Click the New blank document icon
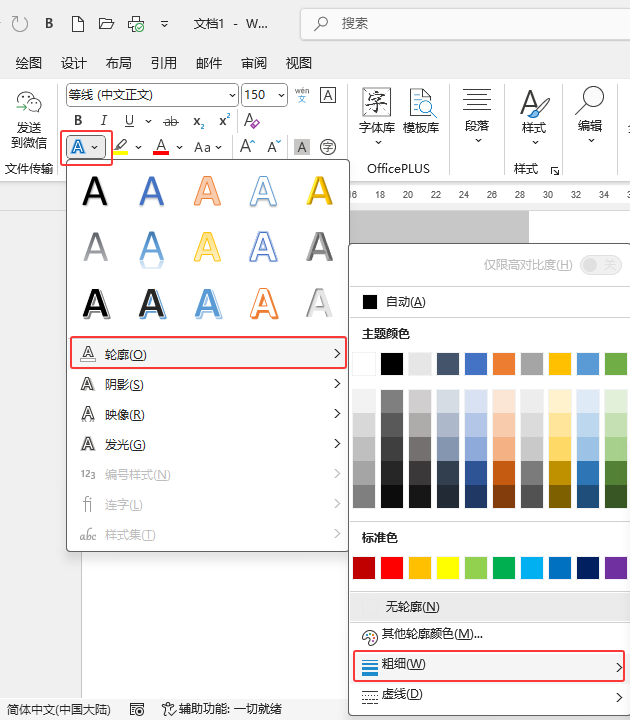630x720 pixels. 78,23
